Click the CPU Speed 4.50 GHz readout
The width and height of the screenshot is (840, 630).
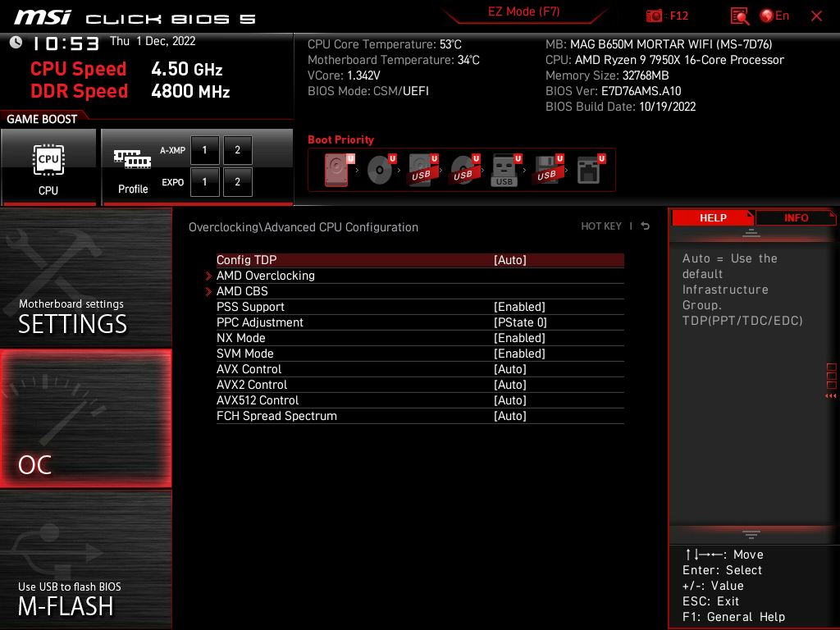(x=126, y=69)
